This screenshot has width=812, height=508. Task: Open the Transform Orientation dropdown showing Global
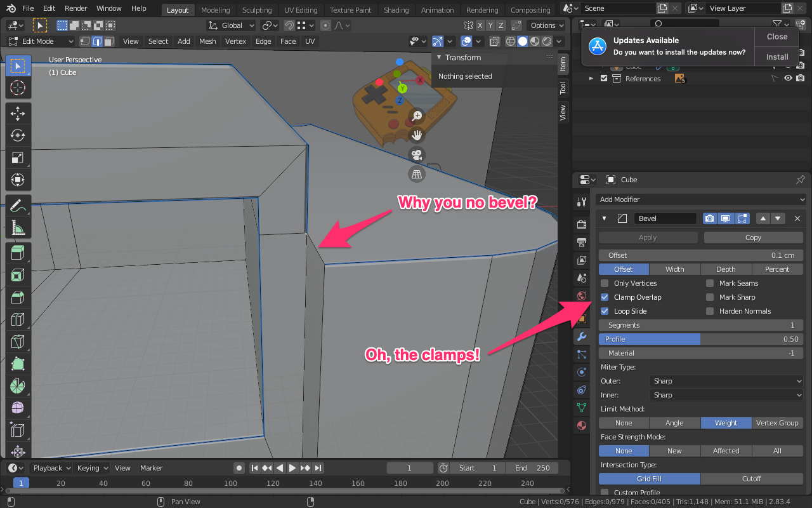tap(230, 25)
